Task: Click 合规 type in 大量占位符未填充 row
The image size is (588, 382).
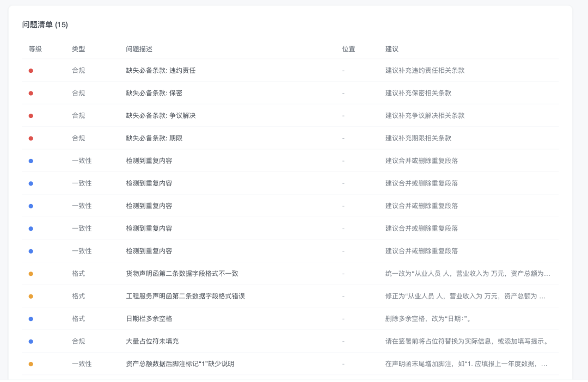Action: pos(78,341)
